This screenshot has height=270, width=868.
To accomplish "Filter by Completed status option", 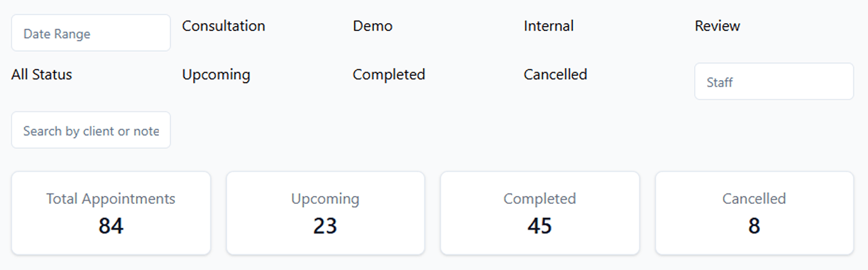I will (x=388, y=75).
